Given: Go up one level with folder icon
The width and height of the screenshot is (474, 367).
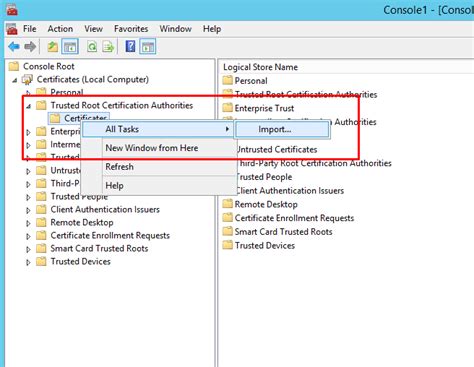Looking at the screenshot, I should point(52,47).
